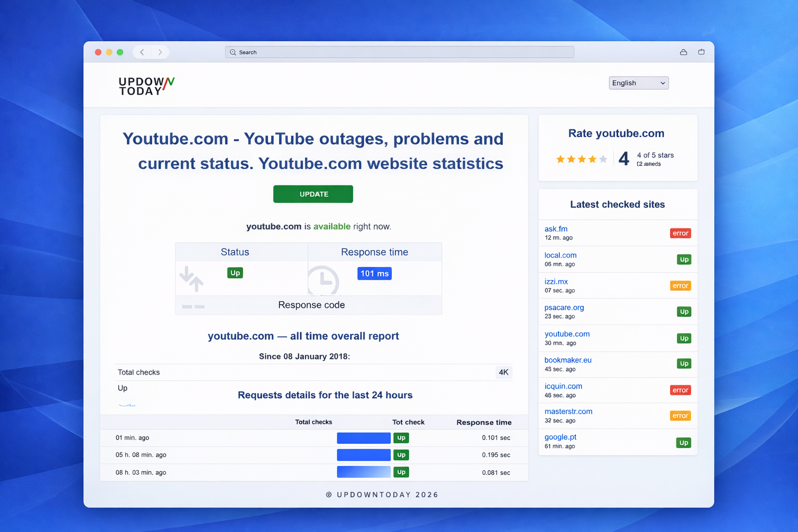
Task: Click the browser forward arrow
Action: (x=160, y=52)
